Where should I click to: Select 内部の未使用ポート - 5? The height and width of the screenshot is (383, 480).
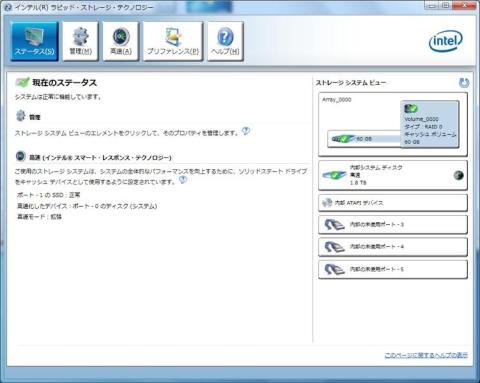tap(393, 269)
